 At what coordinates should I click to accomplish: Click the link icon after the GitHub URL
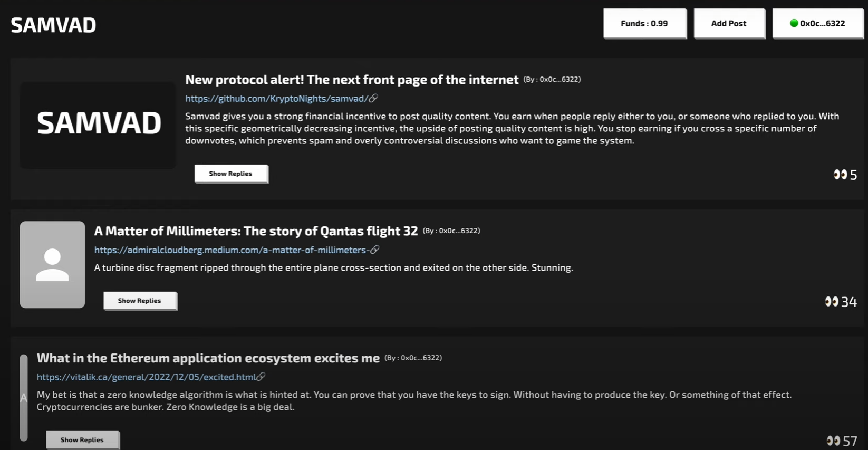[x=373, y=98]
